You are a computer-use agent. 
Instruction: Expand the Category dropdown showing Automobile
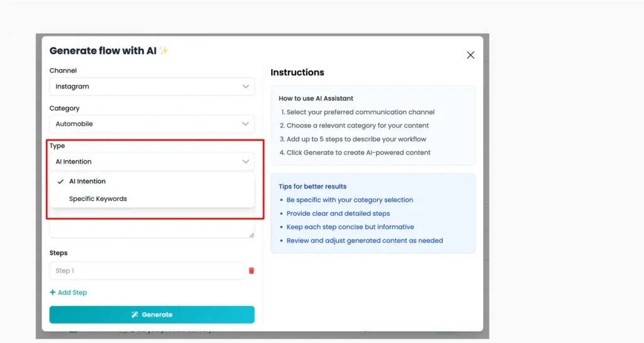pyautogui.click(x=152, y=124)
